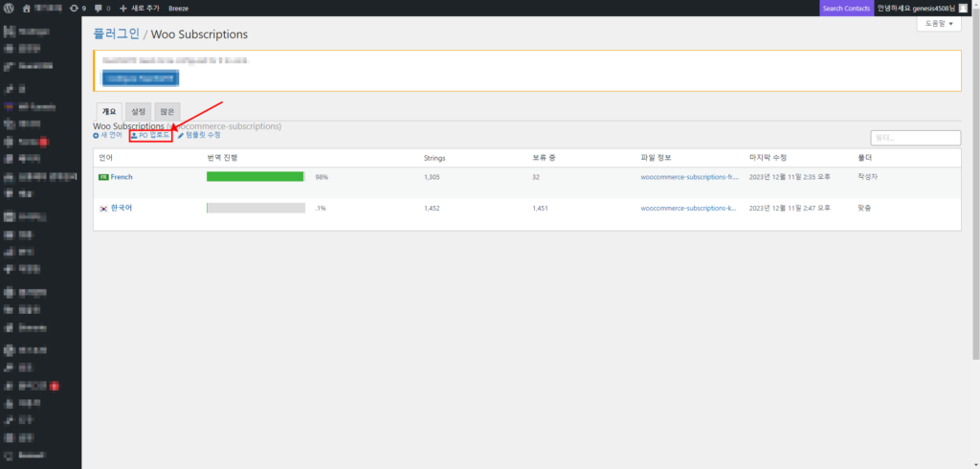Click the user avatar in admin bar
This screenshot has width=980, height=469.
963,8
